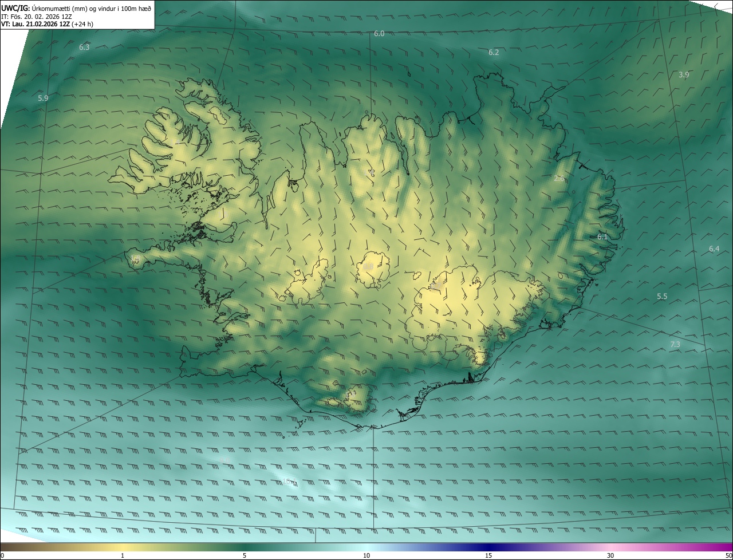Click the 6.2 value on the map
The width and height of the screenshot is (733, 560).
point(494,52)
